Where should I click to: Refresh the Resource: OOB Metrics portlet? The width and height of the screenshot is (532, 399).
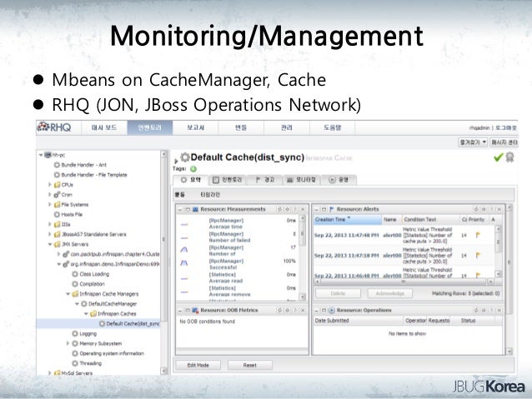[x=280, y=310]
